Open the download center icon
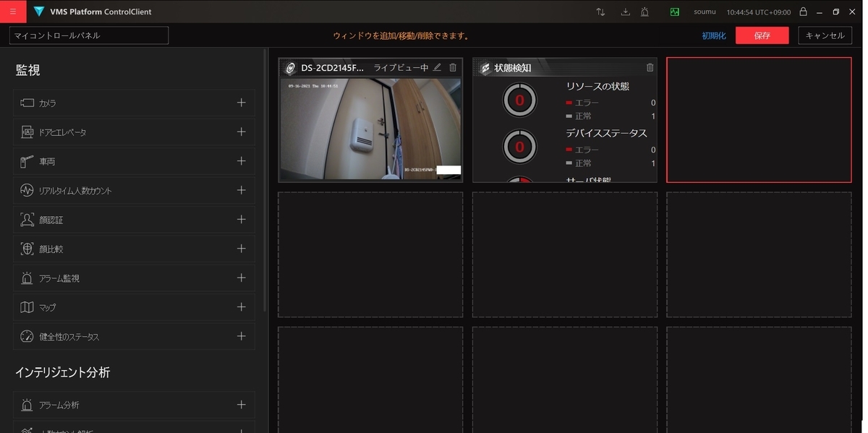868x433 pixels. click(626, 12)
